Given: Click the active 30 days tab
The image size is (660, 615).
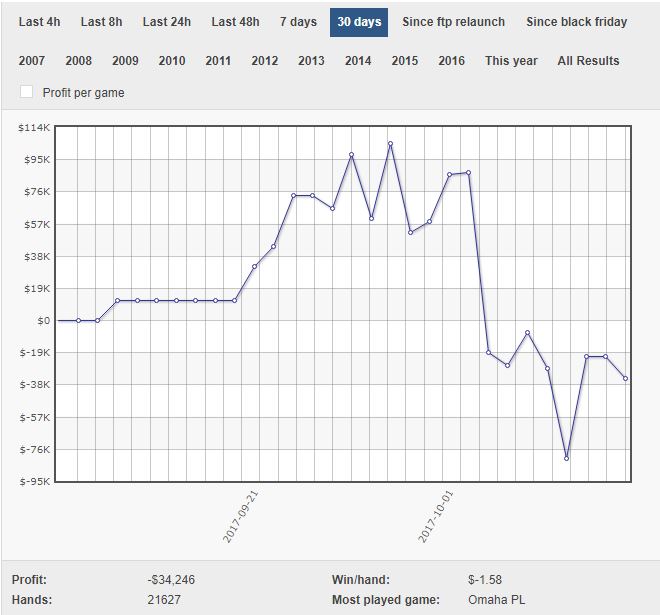Looking at the screenshot, I should pyautogui.click(x=359, y=22).
